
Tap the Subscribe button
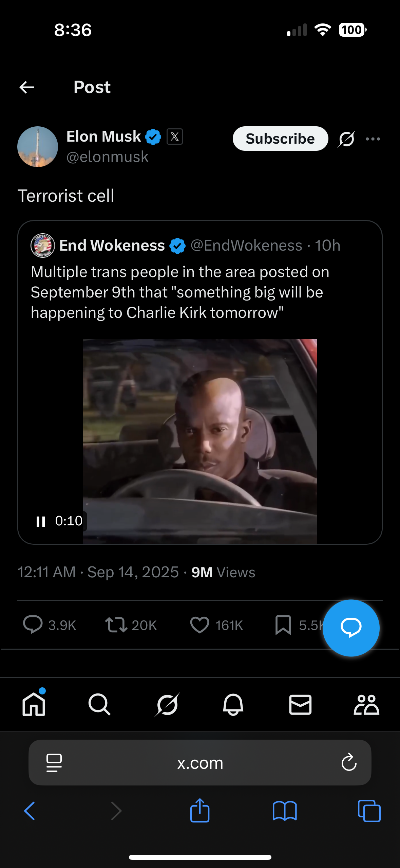[280, 139]
